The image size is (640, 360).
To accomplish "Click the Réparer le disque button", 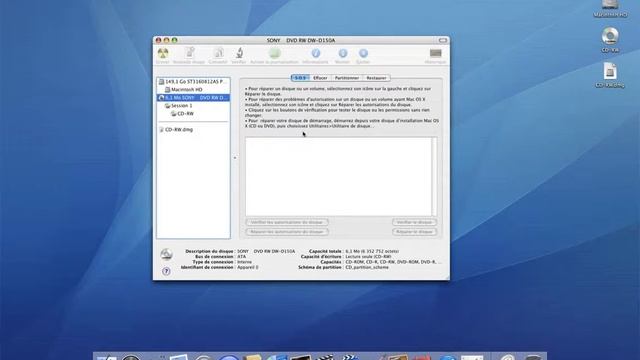I will pos(414,232).
